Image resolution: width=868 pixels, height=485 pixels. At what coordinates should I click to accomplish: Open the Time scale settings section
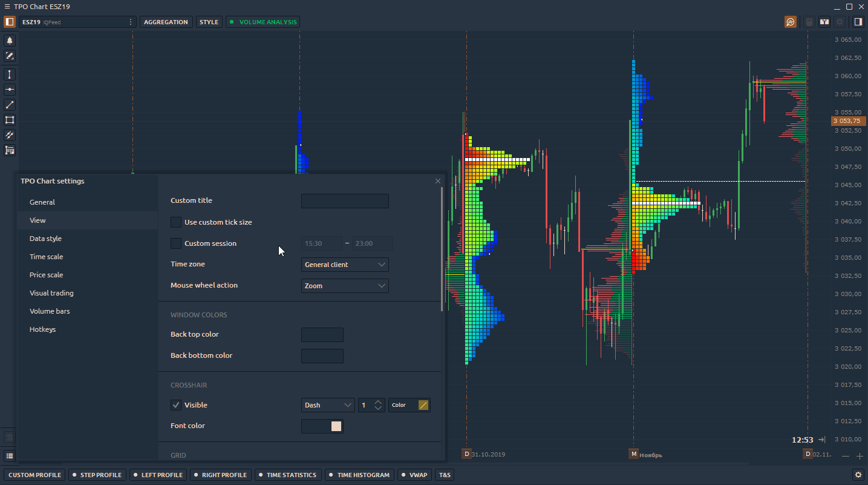pyautogui.click(x=88, y=257)
